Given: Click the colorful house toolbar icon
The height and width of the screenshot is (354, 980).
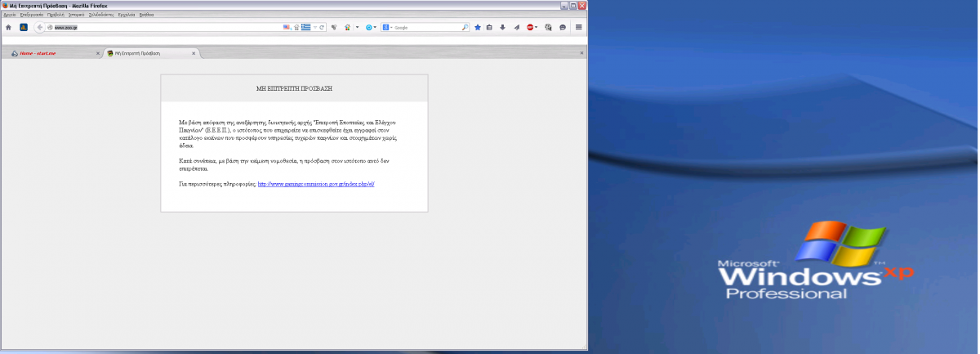Looking at the screenshot, I should pos(347,27).
